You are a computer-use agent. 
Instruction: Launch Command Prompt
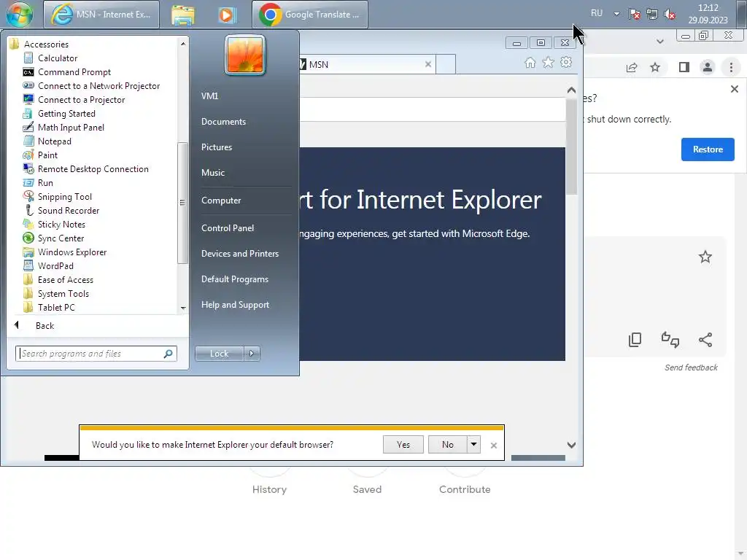pos(74,72)
